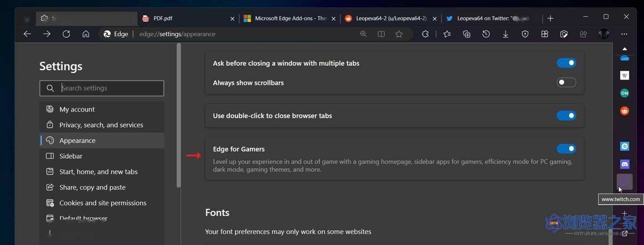
Task: Open browsing History icon
Action: tap(486, 34)
